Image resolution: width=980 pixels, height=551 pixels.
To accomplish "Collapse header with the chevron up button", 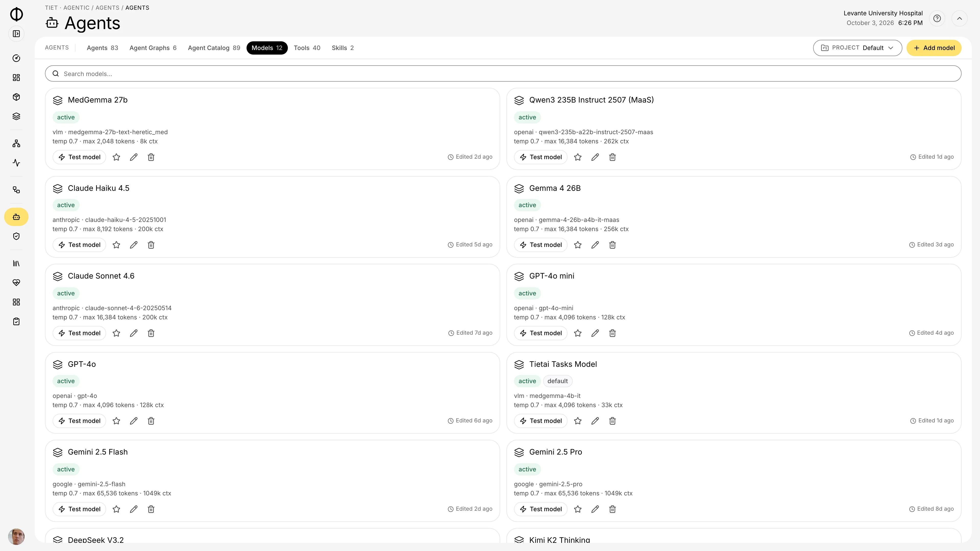I will [960, 18].
